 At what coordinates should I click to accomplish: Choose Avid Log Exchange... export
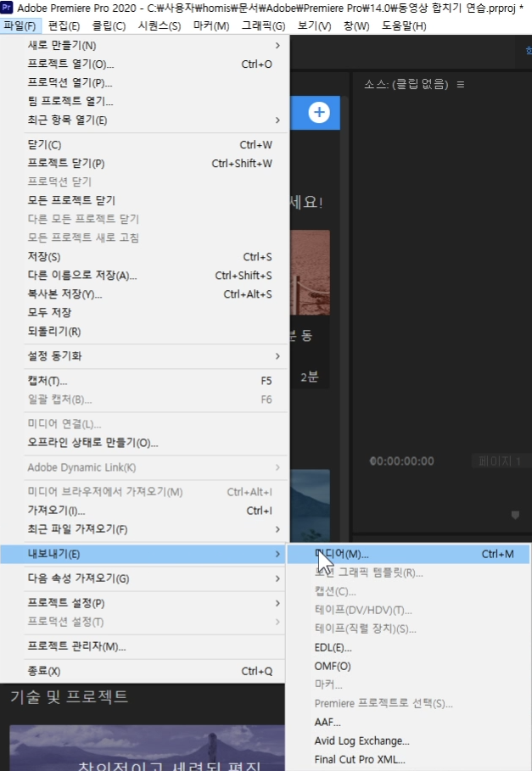(x=409, y=741)
